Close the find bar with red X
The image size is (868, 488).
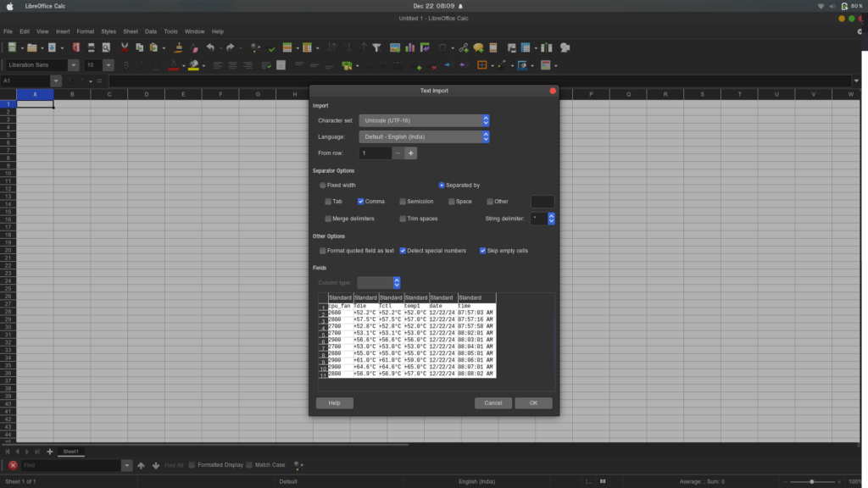click(13, 465)
